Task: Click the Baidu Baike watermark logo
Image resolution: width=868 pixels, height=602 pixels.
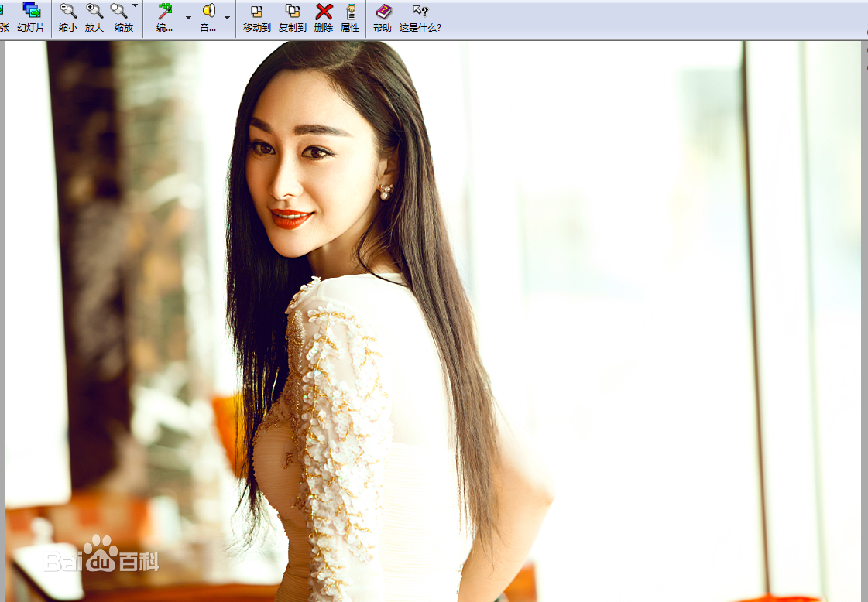Action: pos(101,556)
